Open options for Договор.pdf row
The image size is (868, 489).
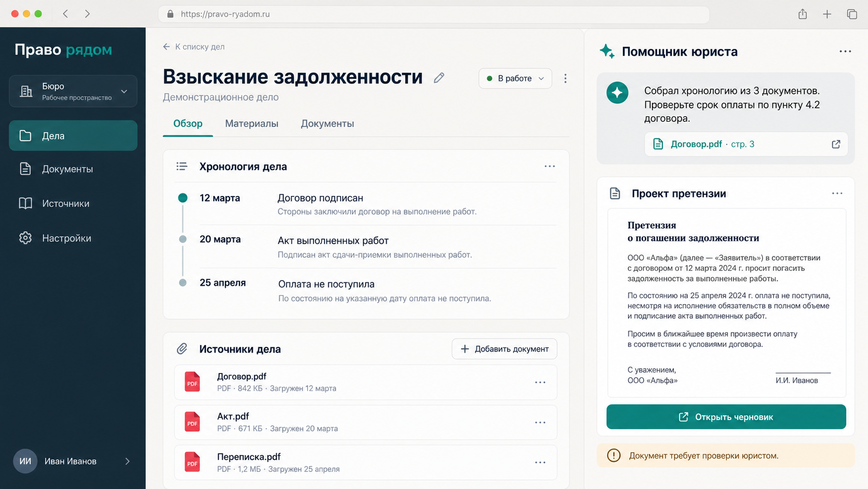pyautogui.click(x=540, y=382)
